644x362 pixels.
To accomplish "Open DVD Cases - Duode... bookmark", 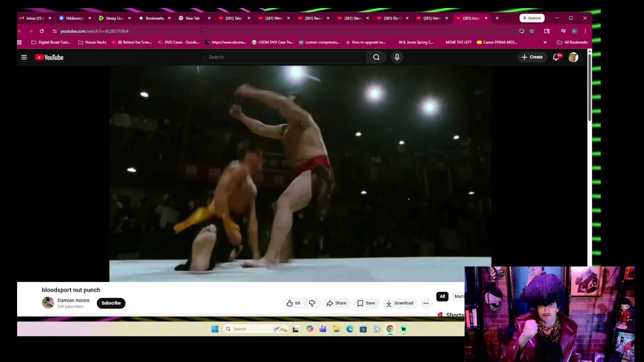I will (179, 42).
